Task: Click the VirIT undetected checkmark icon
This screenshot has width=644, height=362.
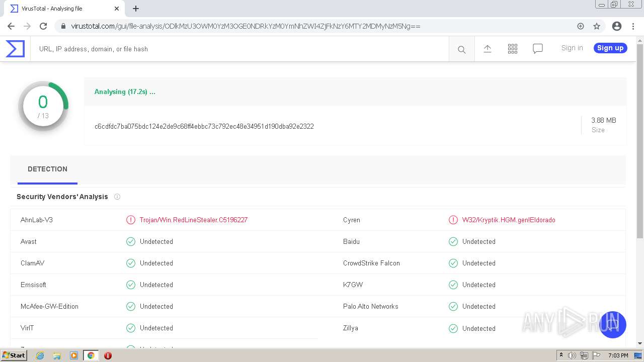Action: (x=131, y=328)
